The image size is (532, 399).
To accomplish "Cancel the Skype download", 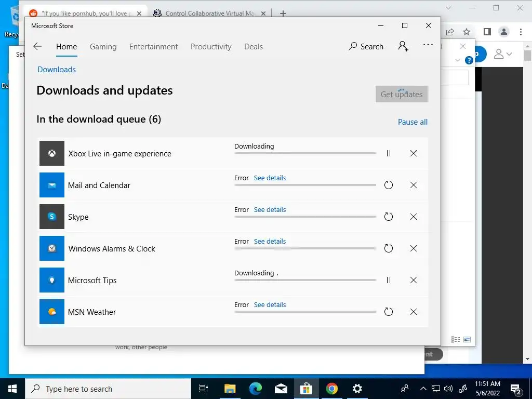I will pyautogui.click(x=413, y=217).
